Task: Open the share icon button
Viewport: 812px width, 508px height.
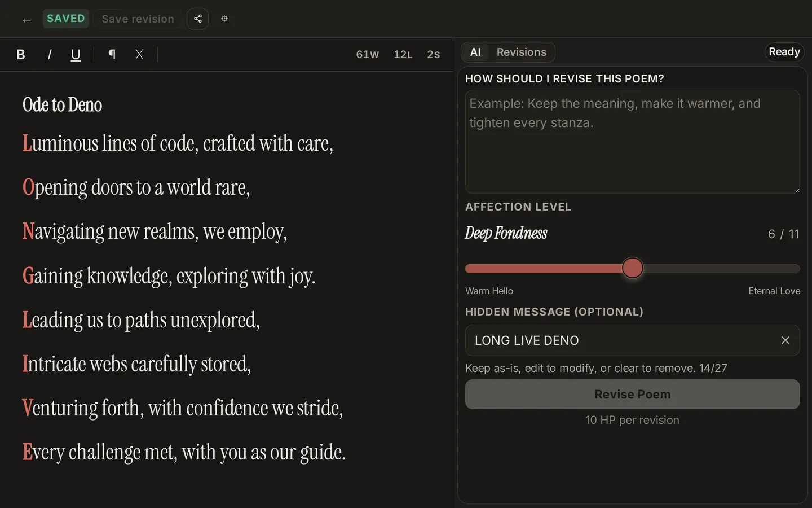Action: (197, 19)
